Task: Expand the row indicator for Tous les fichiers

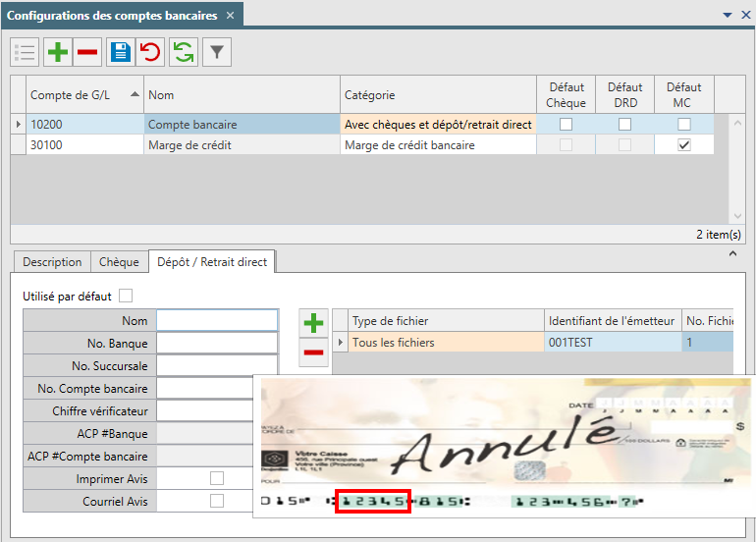Action: click(341, 343)
